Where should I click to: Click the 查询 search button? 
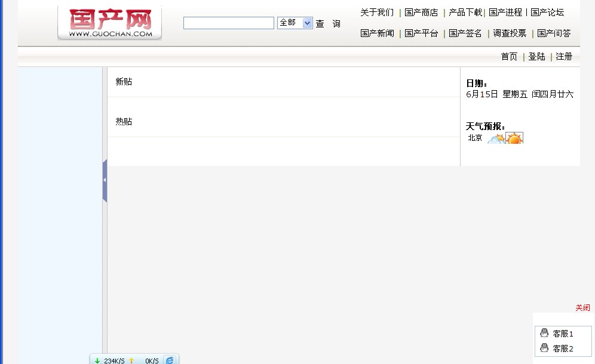tap(328, 23)
